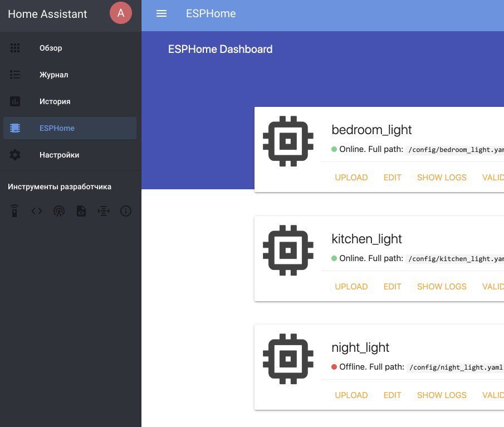This screenshot has width=504, height=427.
Task: Click the kitchen_light chip icon
Action: pyautogui.click(x=288, y=251)
